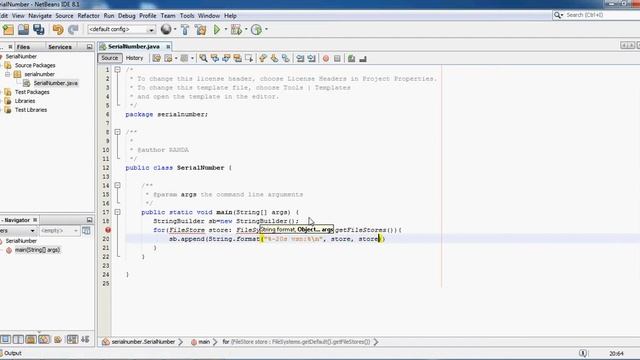The width and height of the screenshot is (640, 360).
Task: Click Shift Line Right icon
Action: point(311,59)
